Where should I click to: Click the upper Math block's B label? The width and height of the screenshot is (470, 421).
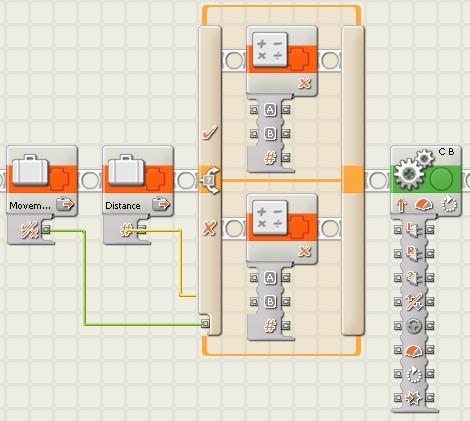[x=270, y=134]
